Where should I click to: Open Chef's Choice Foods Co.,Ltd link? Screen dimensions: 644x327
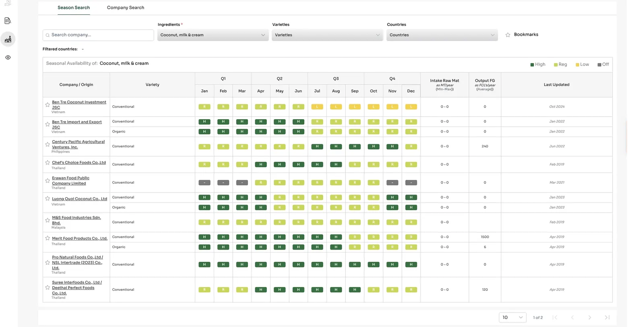pyautogui.click(x=79, y=163)
